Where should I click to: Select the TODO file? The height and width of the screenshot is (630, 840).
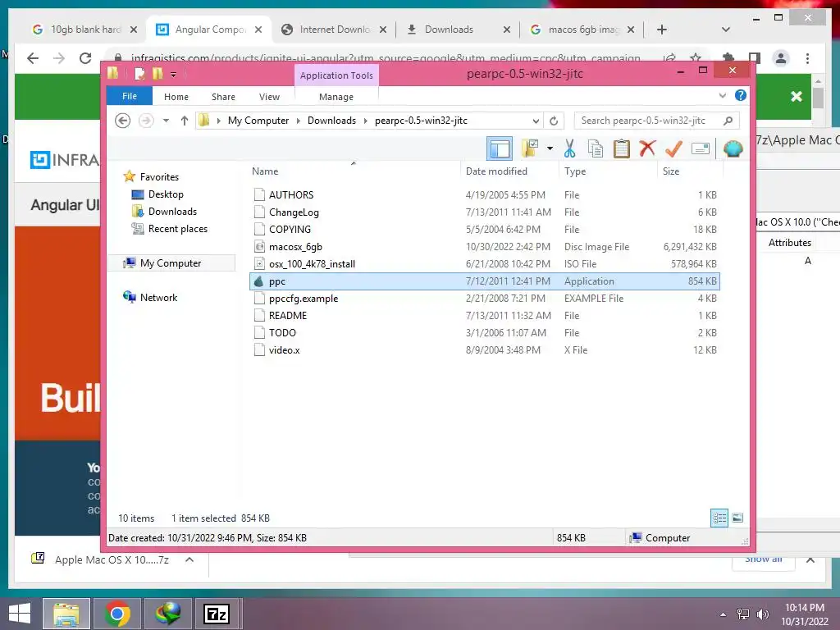click(x=484, y=333)
